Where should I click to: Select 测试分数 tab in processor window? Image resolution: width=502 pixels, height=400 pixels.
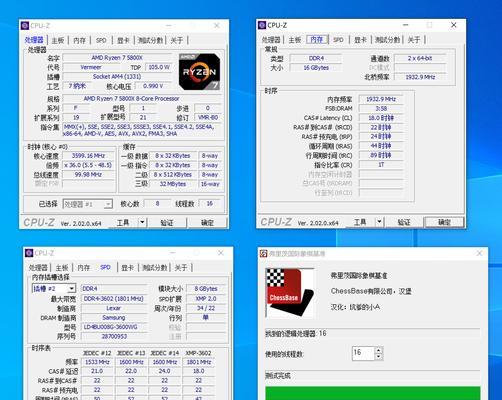(150, 40)
